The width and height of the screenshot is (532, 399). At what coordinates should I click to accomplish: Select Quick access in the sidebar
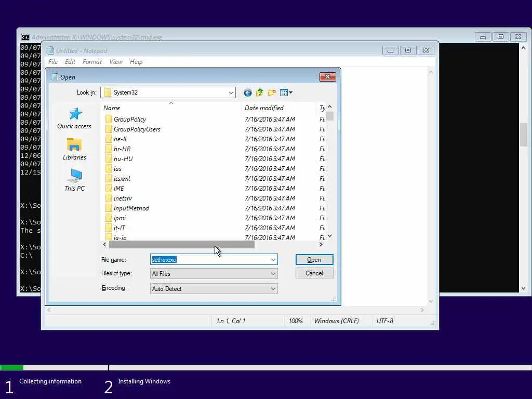tap(74, 118)
